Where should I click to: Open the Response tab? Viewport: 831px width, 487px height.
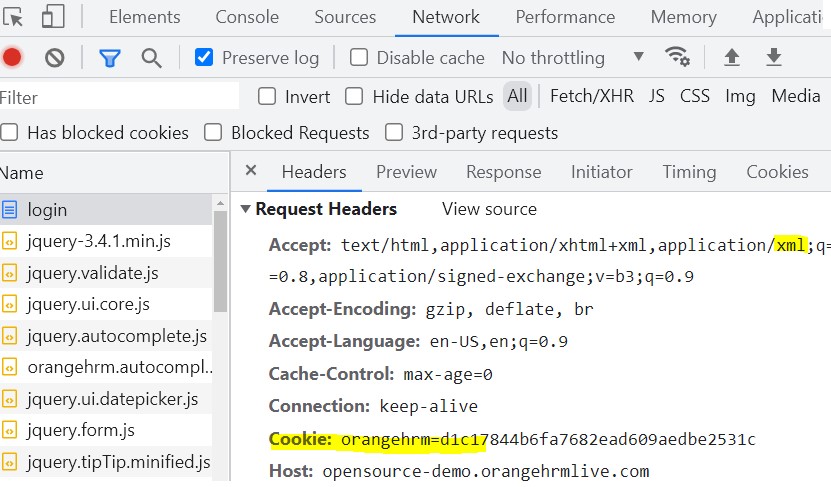pos(503,172)
